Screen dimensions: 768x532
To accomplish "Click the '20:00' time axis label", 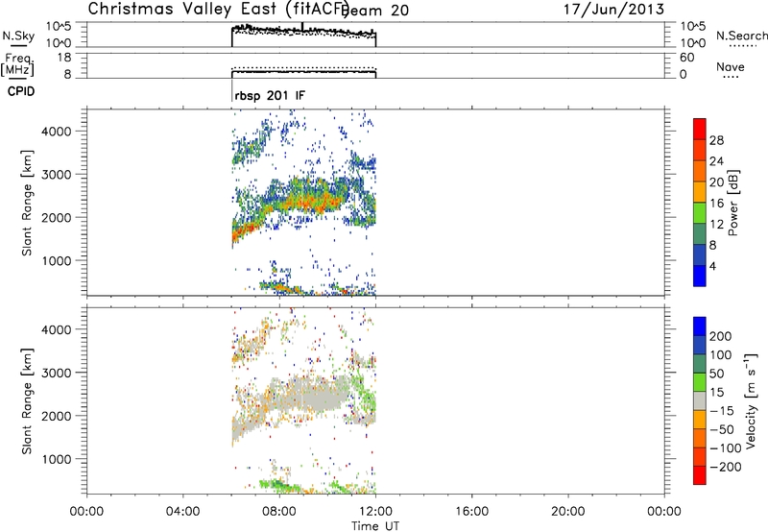I will (x=567, y=512).
